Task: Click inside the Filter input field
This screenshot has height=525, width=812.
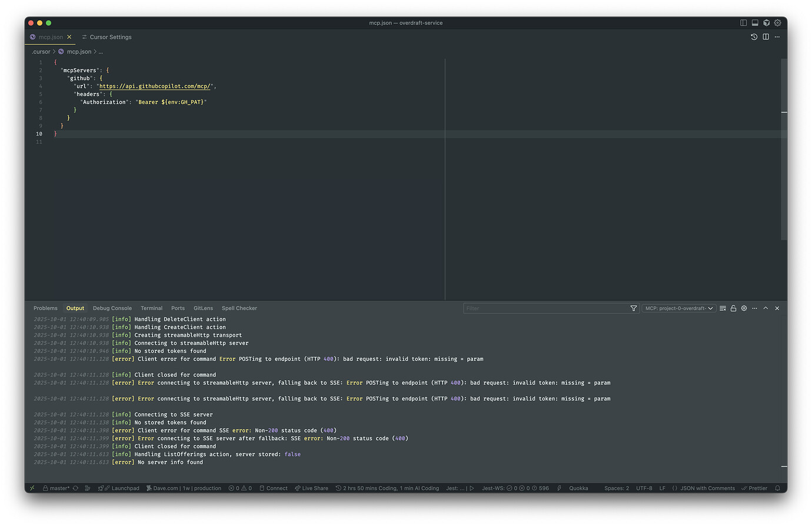Action: [547, 308]
